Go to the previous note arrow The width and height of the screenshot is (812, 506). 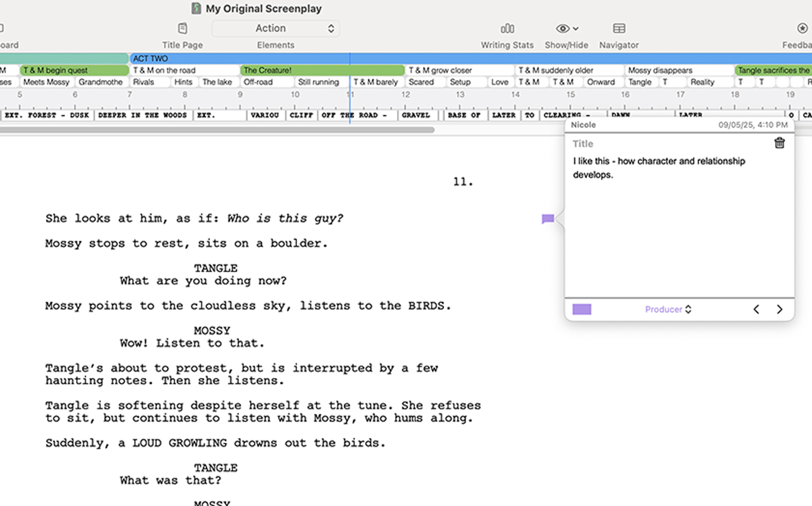click(x=756, y=310)
